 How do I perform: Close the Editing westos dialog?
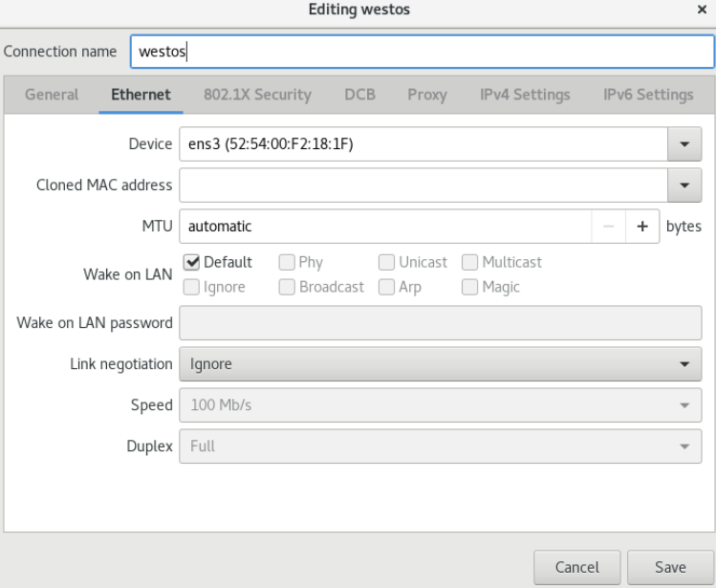point(702,10)
